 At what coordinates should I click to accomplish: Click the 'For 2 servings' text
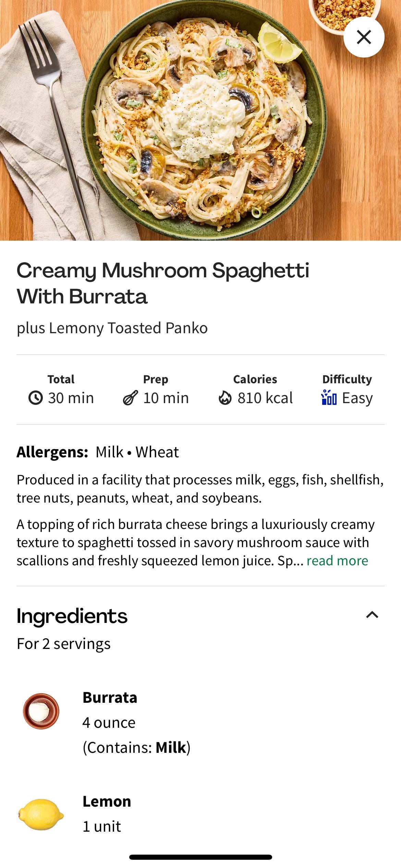click(64, 644)
